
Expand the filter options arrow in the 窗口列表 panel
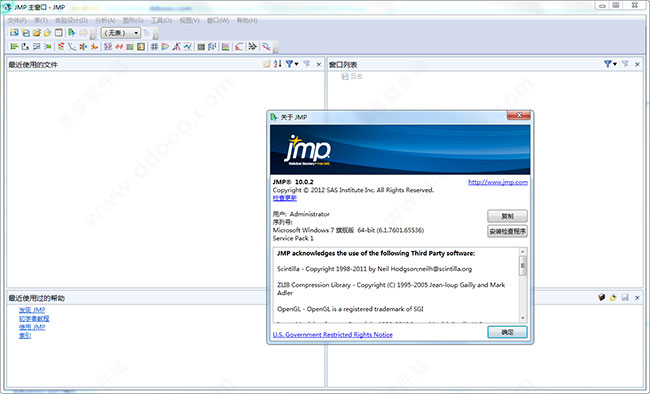(x=615, y=64)
